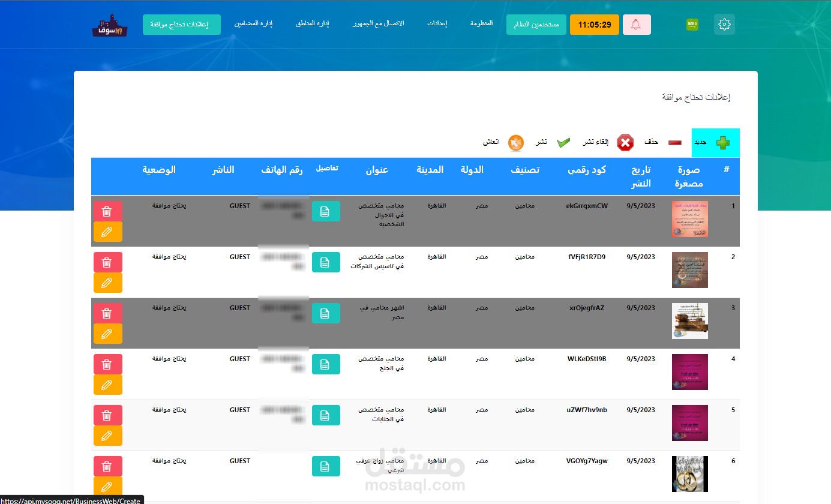The height and width of the screenshot is (504, 831).
Task: View details of ad ekGrrqxmCW
Action: 326,211
